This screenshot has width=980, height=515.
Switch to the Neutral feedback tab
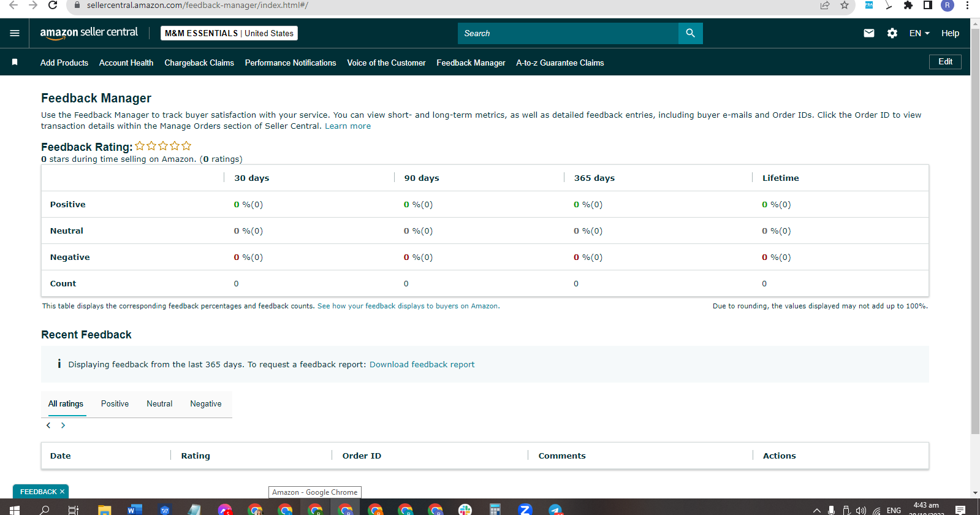(159, 403)
